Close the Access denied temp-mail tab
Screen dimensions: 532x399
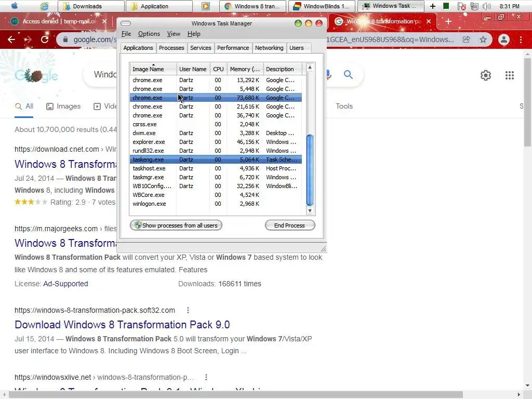[x=104, y=21]
